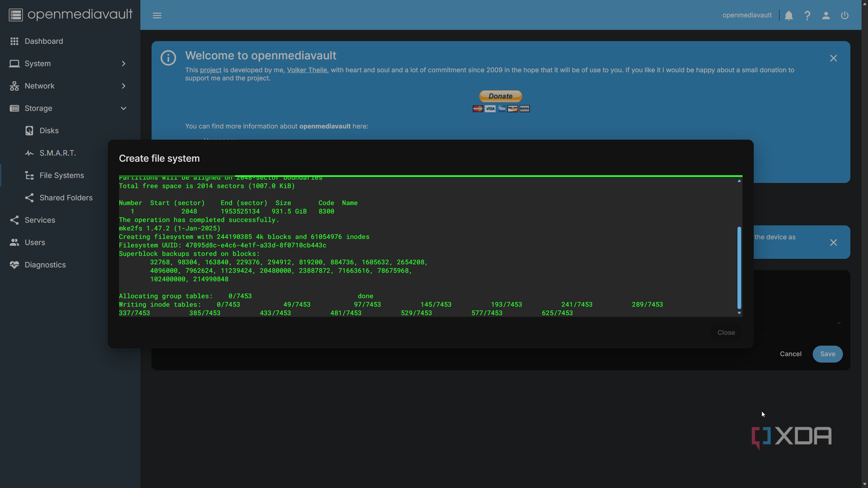
Task: Click the 'Creating filesystem with 244190385 4k blocks' line
Action: 244,237
